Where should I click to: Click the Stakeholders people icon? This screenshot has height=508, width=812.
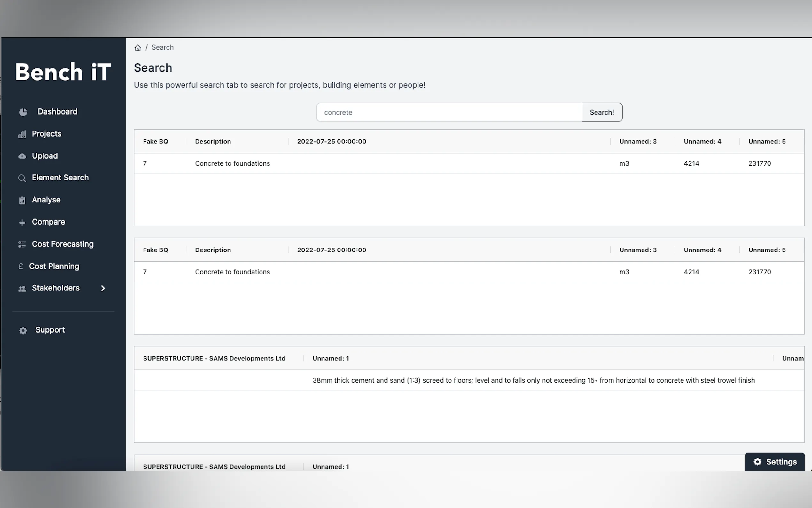(22, 288)
